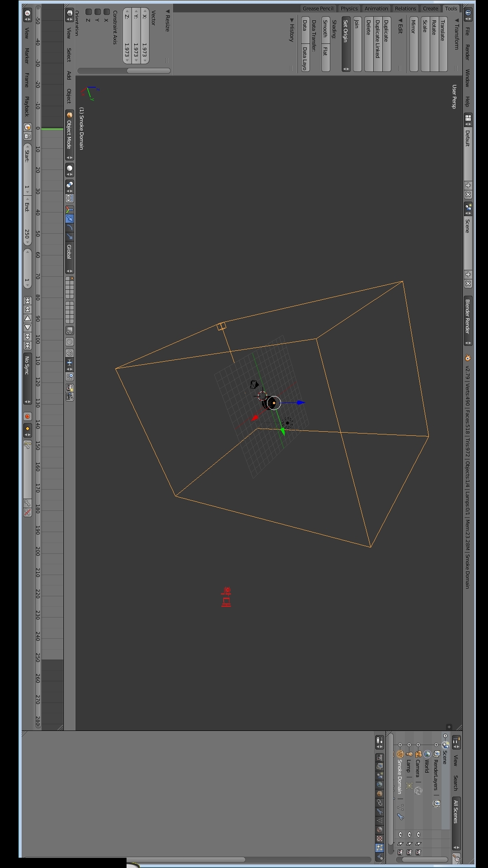Open the Blender Render engine dropdown
The height and width of the screenshot is (868, 488).
click(x=468, y=321)
